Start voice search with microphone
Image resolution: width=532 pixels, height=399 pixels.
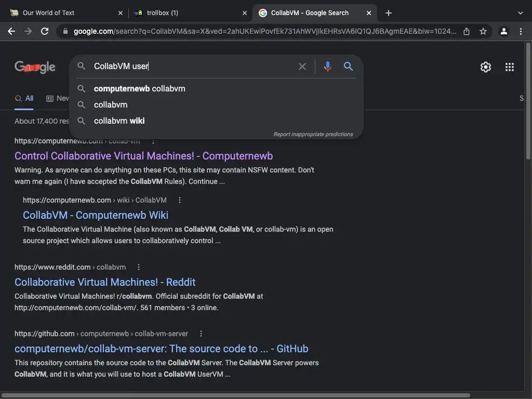click(327, 66)
